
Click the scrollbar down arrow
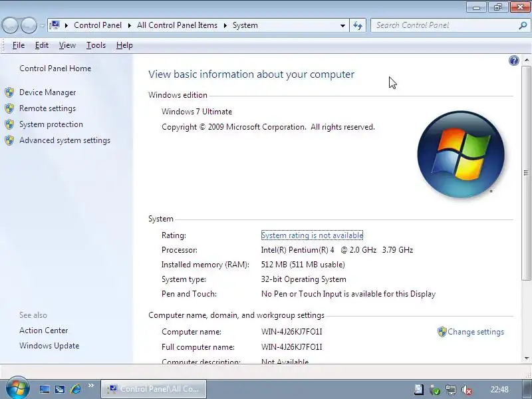526,358
